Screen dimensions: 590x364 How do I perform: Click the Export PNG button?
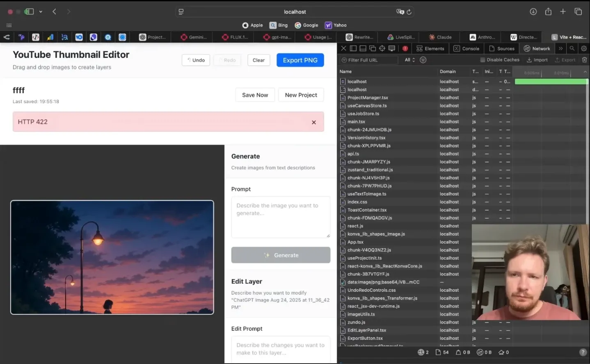click(300, 60)
